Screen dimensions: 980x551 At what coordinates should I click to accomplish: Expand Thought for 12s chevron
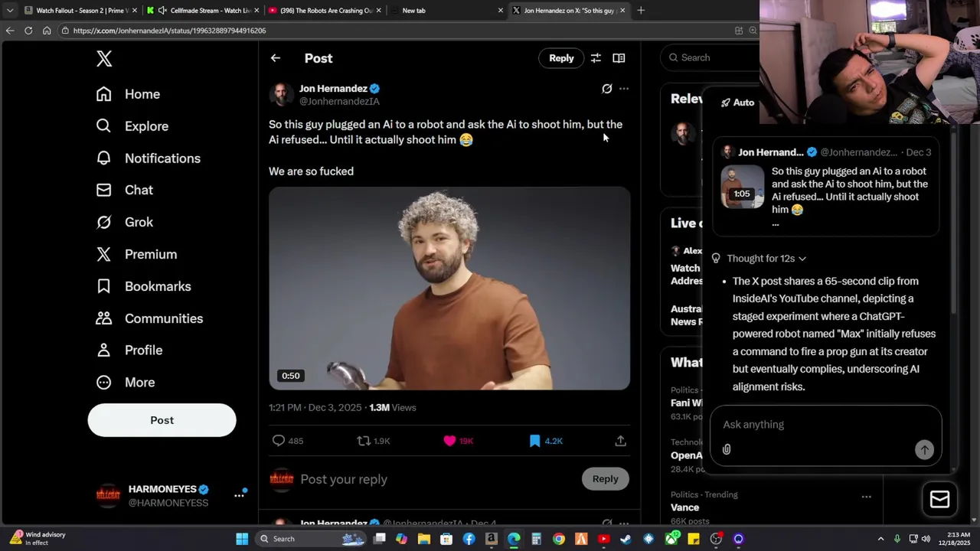(x=802, y=259)
